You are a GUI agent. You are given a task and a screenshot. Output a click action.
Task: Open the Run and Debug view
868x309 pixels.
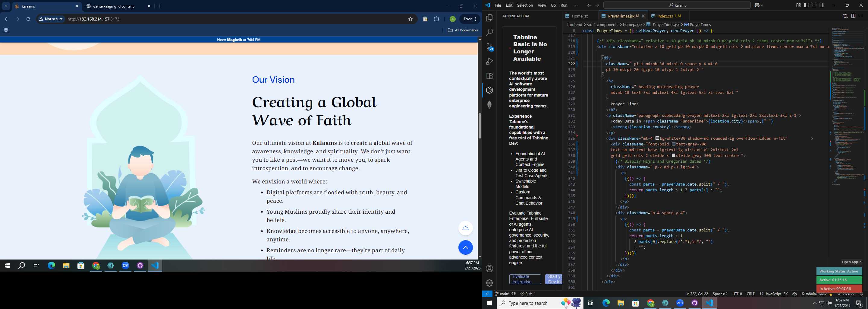(x=489, y=61)
